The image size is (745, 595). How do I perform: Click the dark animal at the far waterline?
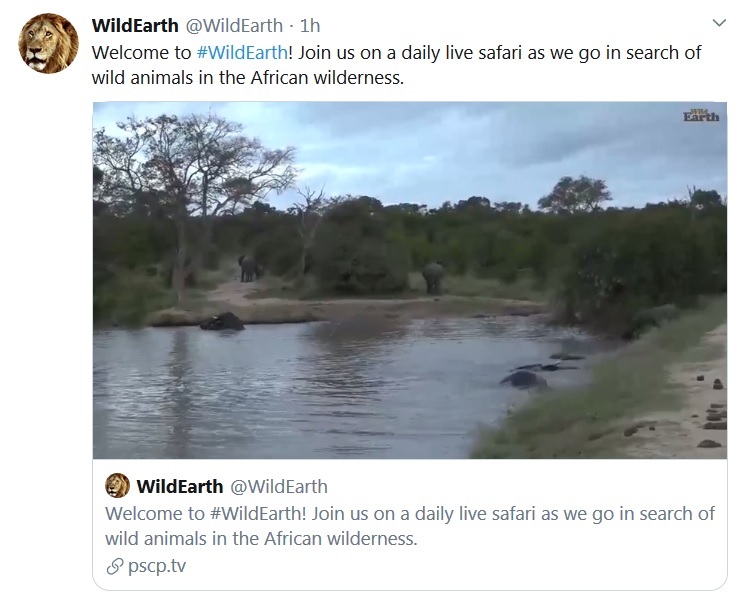[222, 322]
